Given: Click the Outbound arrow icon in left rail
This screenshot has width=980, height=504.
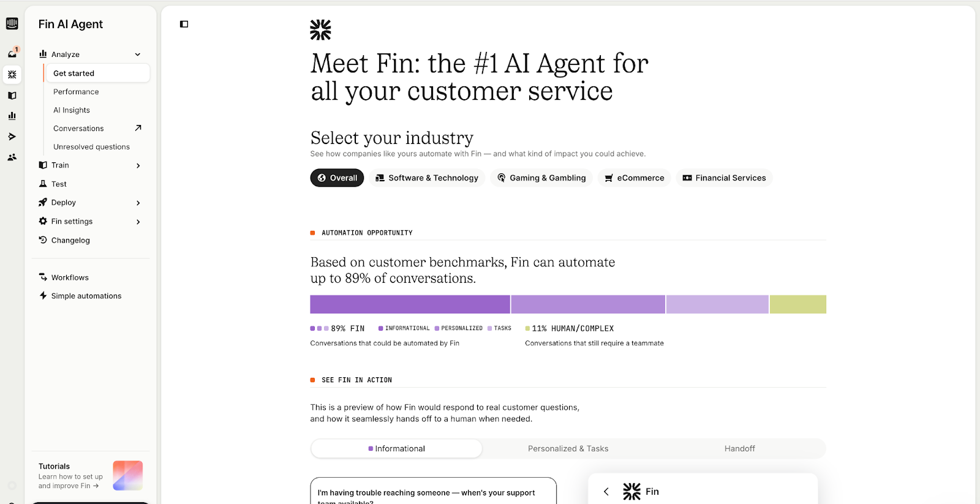Looking at the screenshot, I should pos(12,137).
